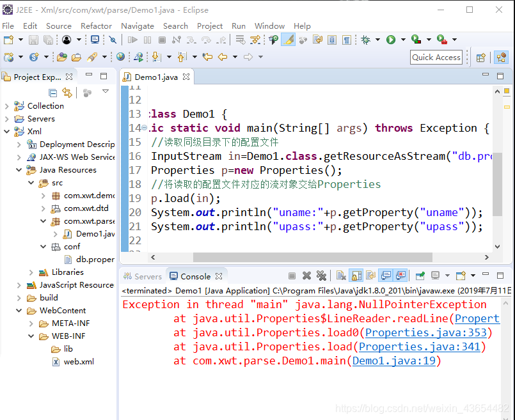515x420 pixels.
Task: Click the Previous Annotation up arrow icon
Action: point(182,57)
